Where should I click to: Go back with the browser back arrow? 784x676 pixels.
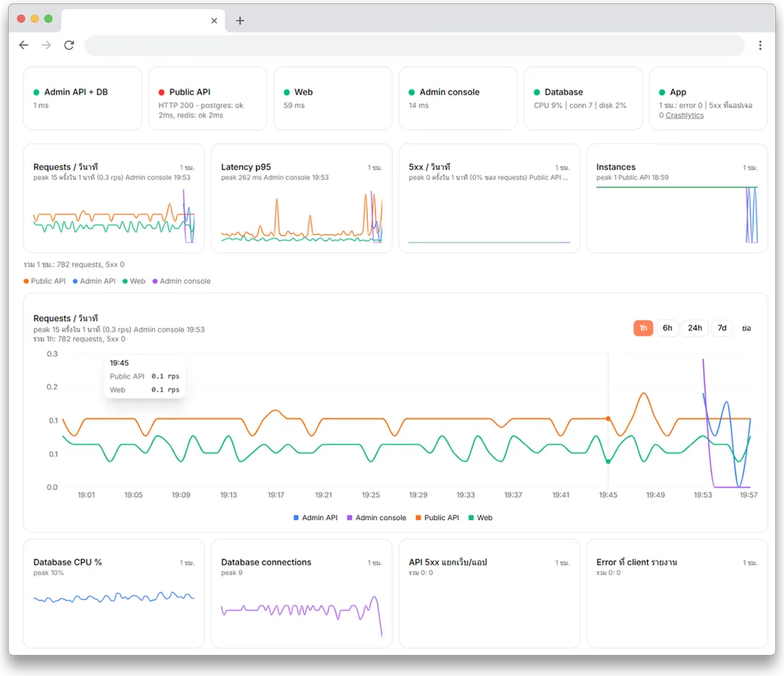24,45
